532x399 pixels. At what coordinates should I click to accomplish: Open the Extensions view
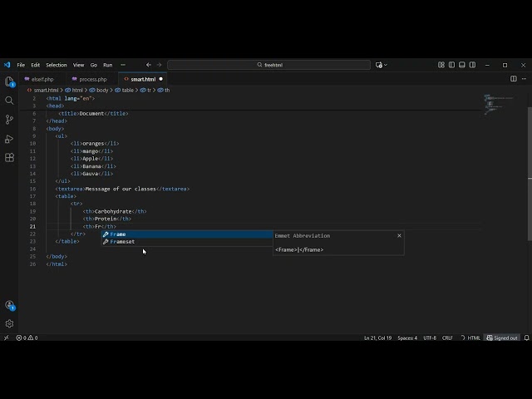[x=9, y=157]
